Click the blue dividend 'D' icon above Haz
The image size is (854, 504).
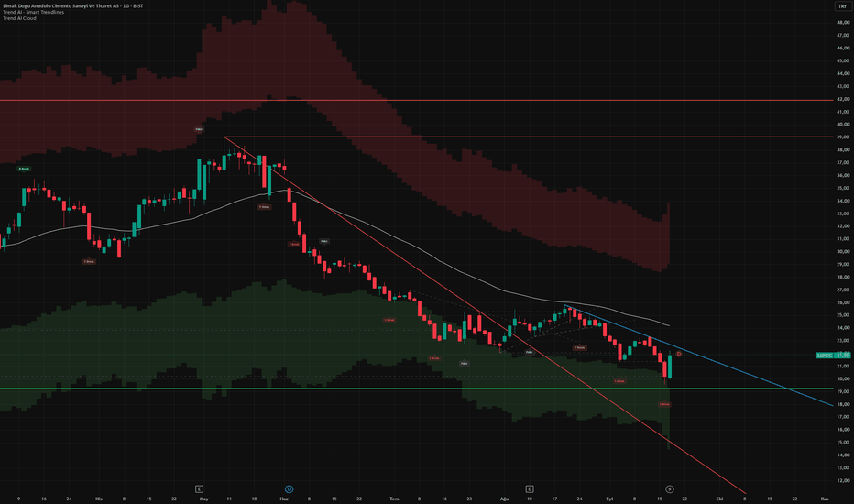(290, 488)
